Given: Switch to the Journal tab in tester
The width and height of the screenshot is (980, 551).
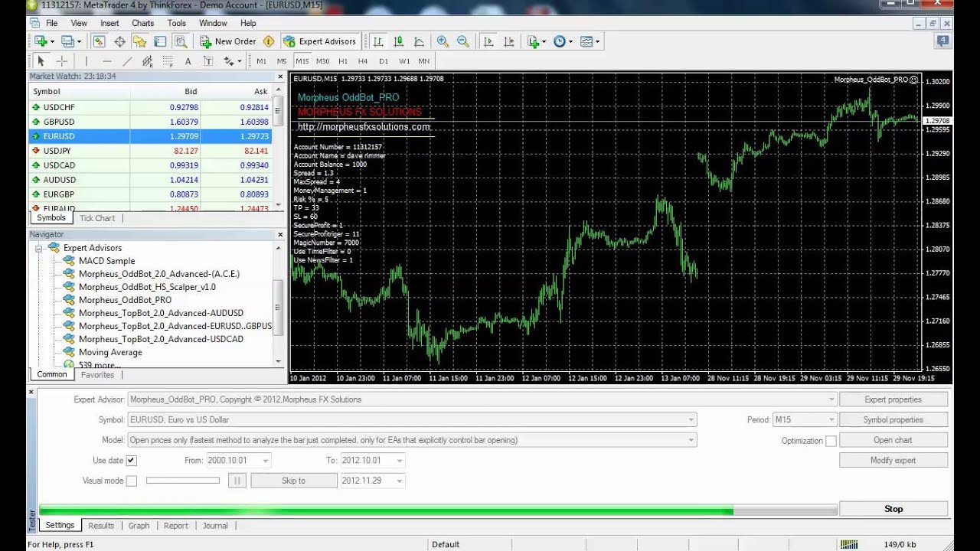Looking at the screenshot, I should tap(215, 526).
